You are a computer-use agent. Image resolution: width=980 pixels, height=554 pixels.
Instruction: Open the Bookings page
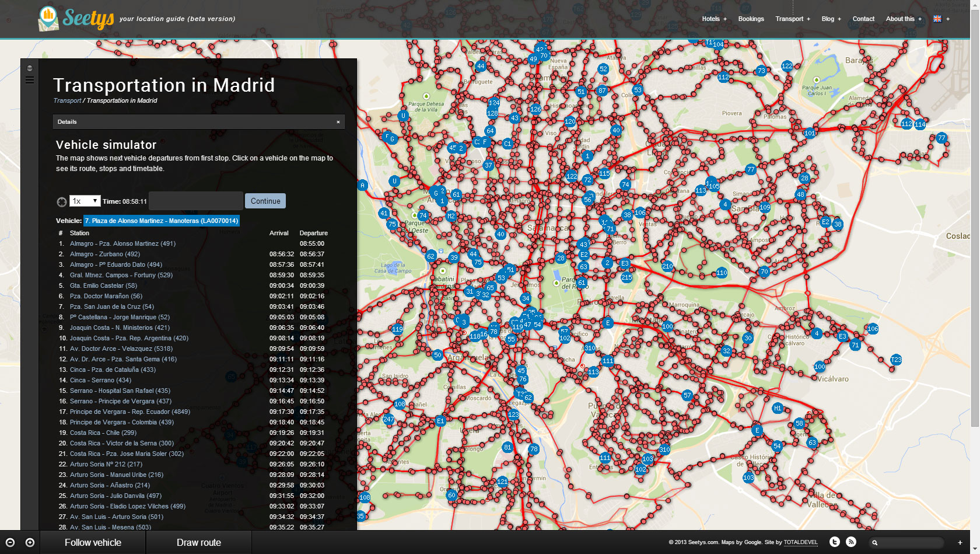pyautogui.click(x=751, y=19)
